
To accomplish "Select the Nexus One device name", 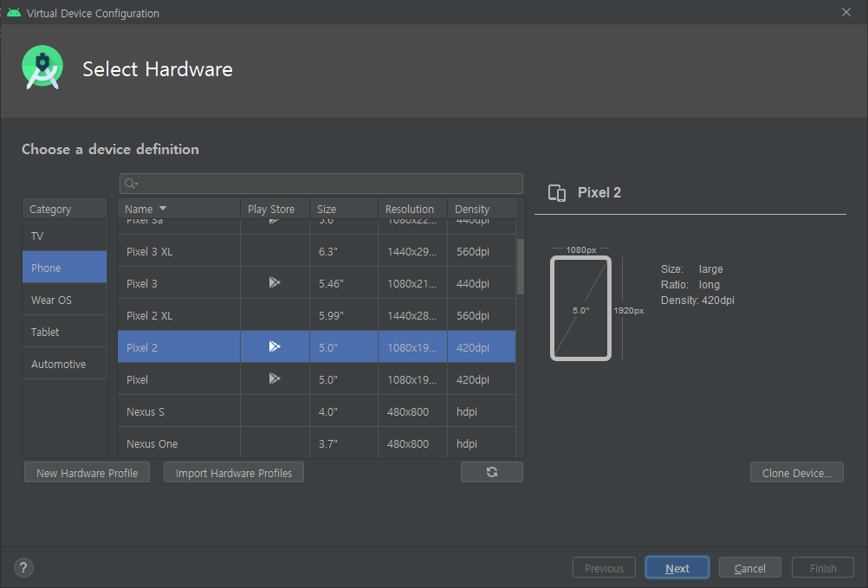I will [152, 443].
